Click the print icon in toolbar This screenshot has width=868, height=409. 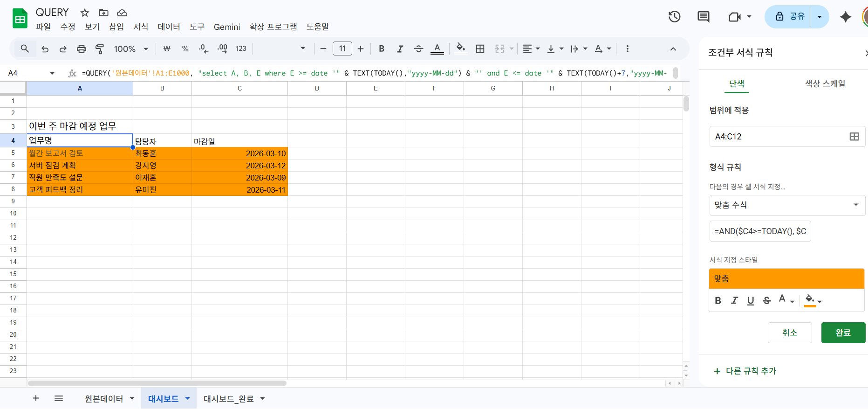click(82, 49)
